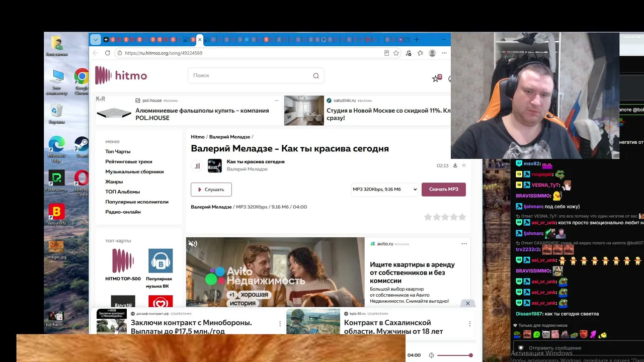Mute the player with the speaker icon
Viewport: 644px width, 362px height.
[431, 355]
